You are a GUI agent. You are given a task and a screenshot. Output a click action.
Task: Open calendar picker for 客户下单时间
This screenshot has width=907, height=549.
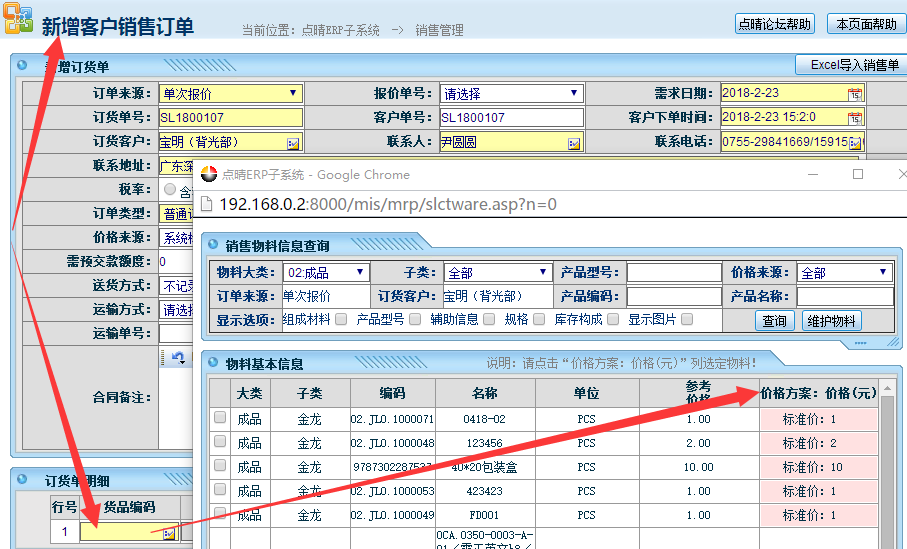(855, 118)
